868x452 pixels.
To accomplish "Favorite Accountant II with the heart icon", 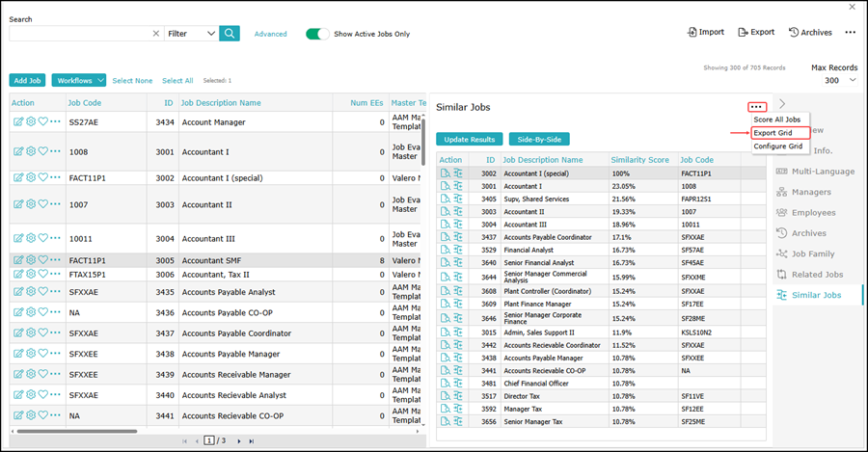I will [x=43, y=205].
